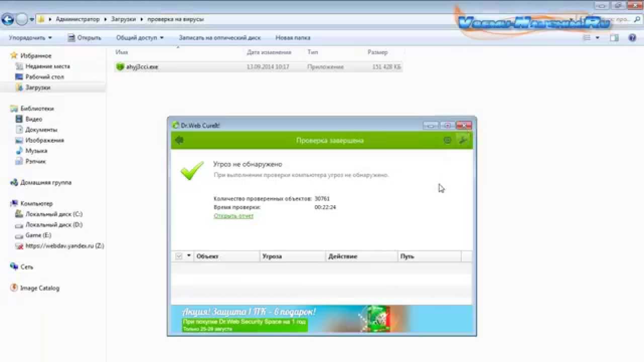This screenshot has height=362, width=644.
Task: Open view options dropdown arrow
Action: (x=598, y=38)
